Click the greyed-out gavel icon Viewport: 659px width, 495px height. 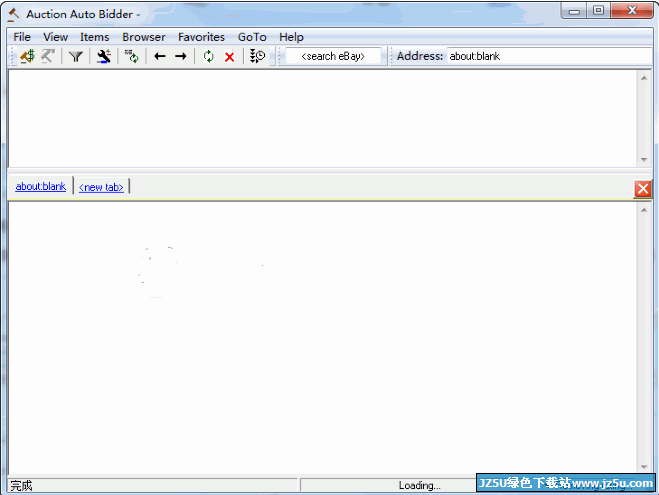point(47,56)
